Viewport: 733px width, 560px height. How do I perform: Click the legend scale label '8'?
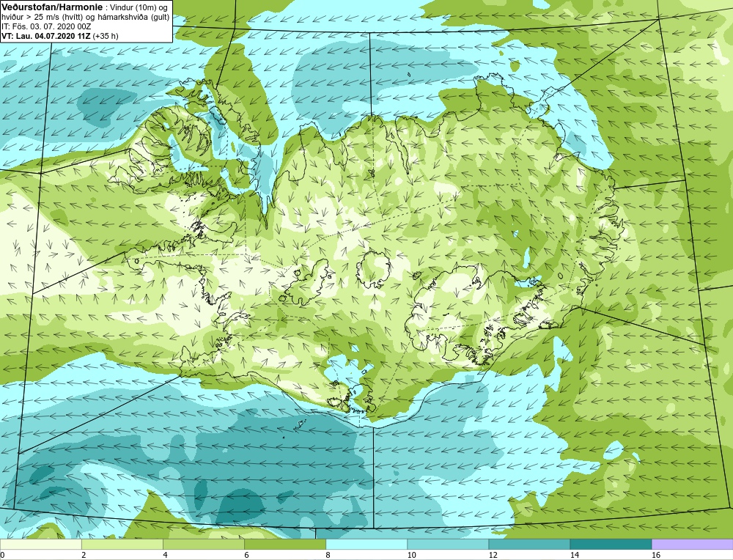click(x=328, y=555)
